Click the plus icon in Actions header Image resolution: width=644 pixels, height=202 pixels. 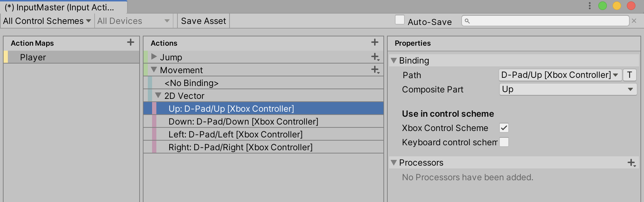[x=374, y=42]
